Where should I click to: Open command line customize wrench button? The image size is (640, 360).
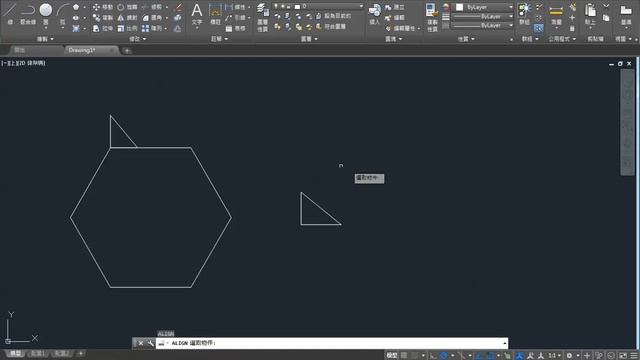[150, 343]
